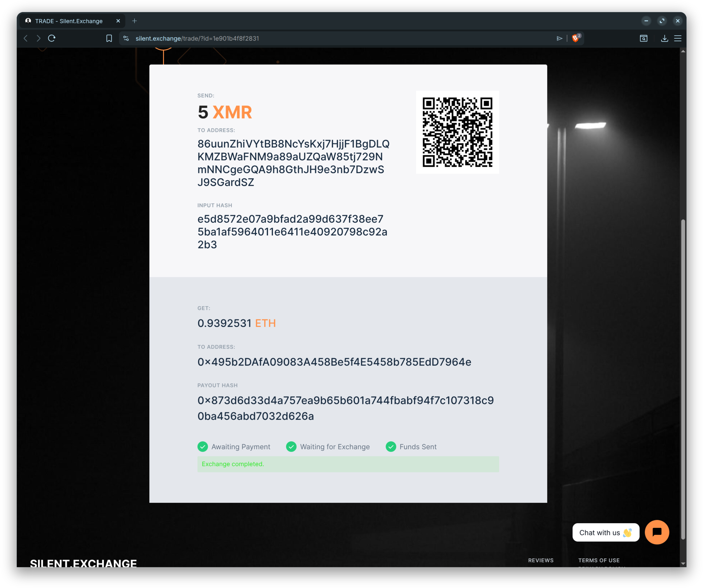Viewport: 703px width, 588px height.
Task: Select the ETH destination address 0x495b2D…
Action: [334, 361]
